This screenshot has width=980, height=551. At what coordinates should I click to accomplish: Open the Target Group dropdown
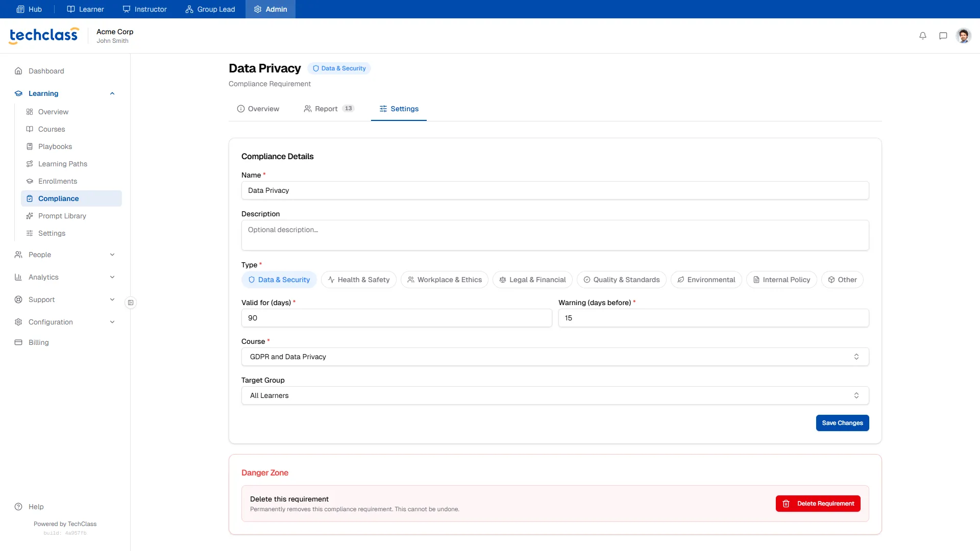[x=555, y=395]
